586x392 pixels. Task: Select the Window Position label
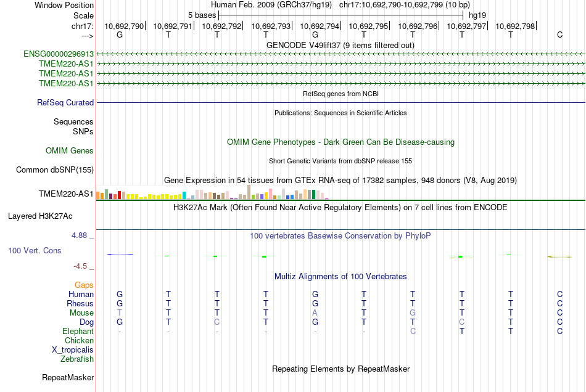coord(64,5)
